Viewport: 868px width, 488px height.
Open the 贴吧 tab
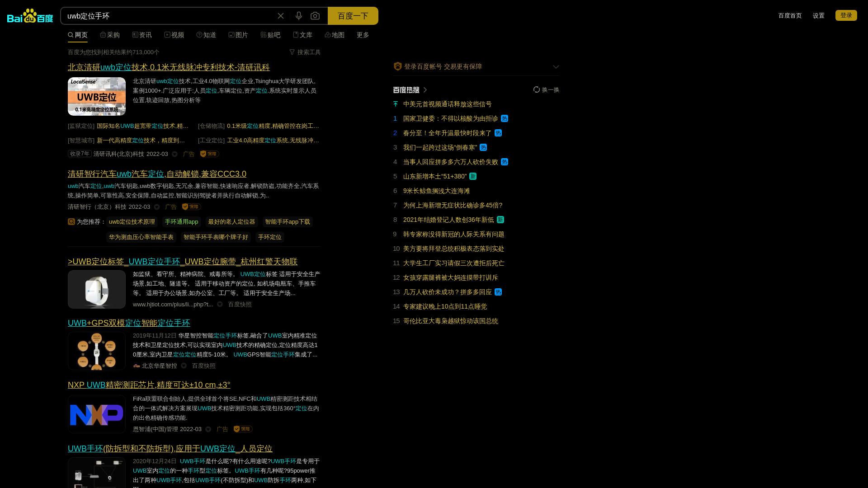click(270, 35)
